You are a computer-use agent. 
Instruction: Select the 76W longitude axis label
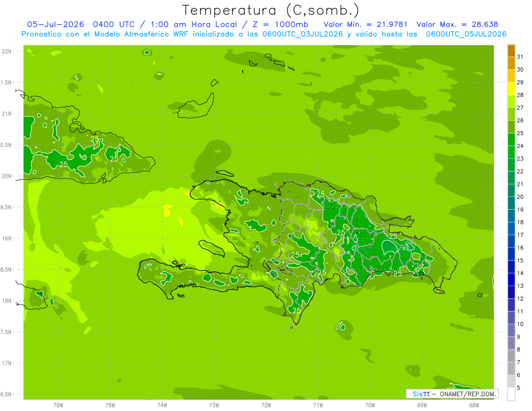pyautogui.click(x=58, y=405)
